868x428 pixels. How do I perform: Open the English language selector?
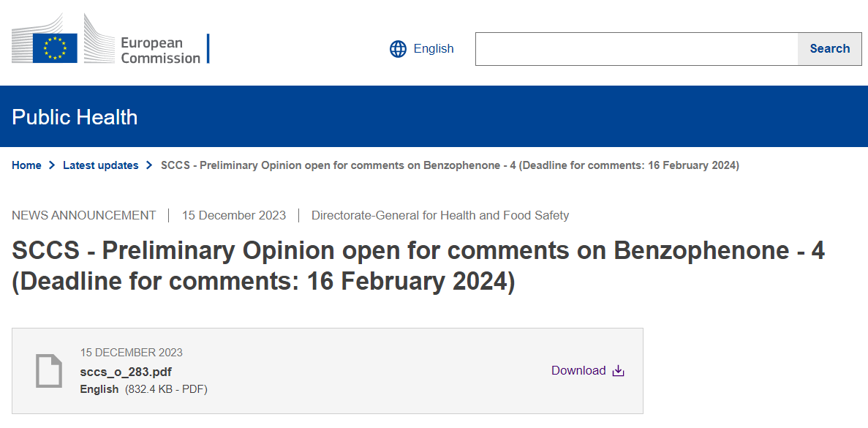433,49
